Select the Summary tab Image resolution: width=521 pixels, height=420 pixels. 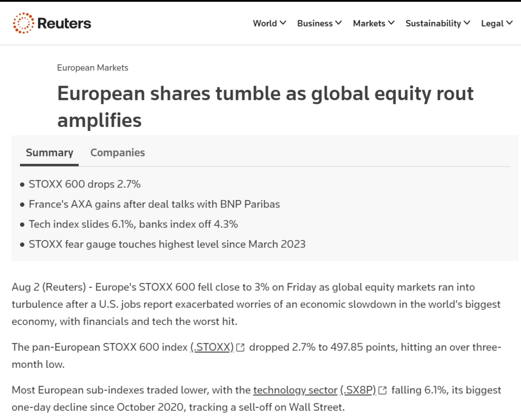click(x=49, y=153)
